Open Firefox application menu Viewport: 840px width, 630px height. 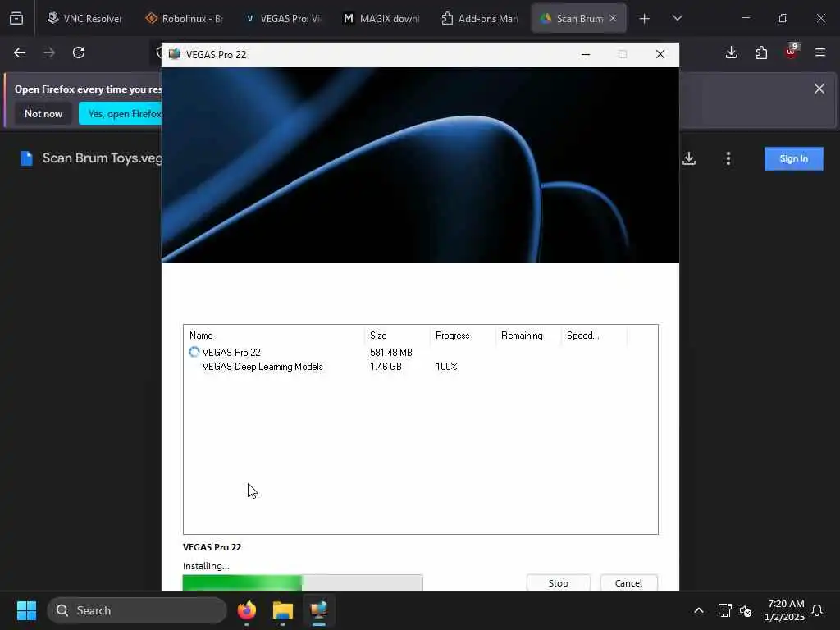pyautogui.click(x=820, y=52)
